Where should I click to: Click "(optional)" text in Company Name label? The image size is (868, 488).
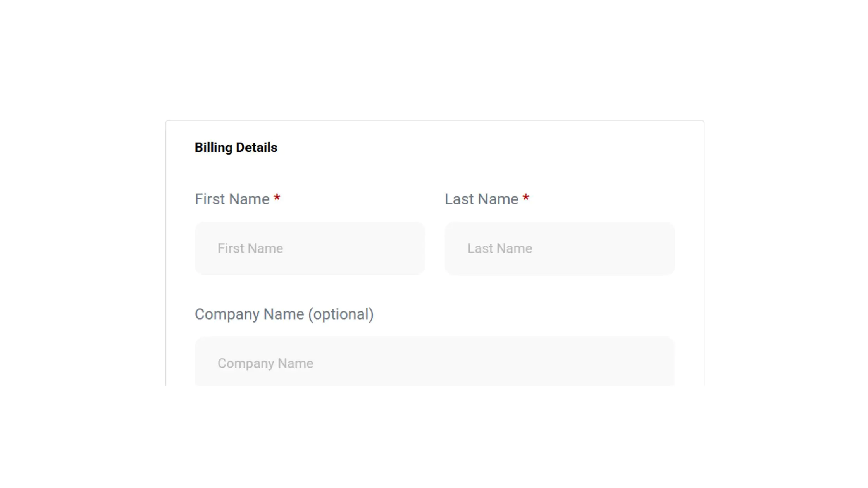tap(341, 314)
